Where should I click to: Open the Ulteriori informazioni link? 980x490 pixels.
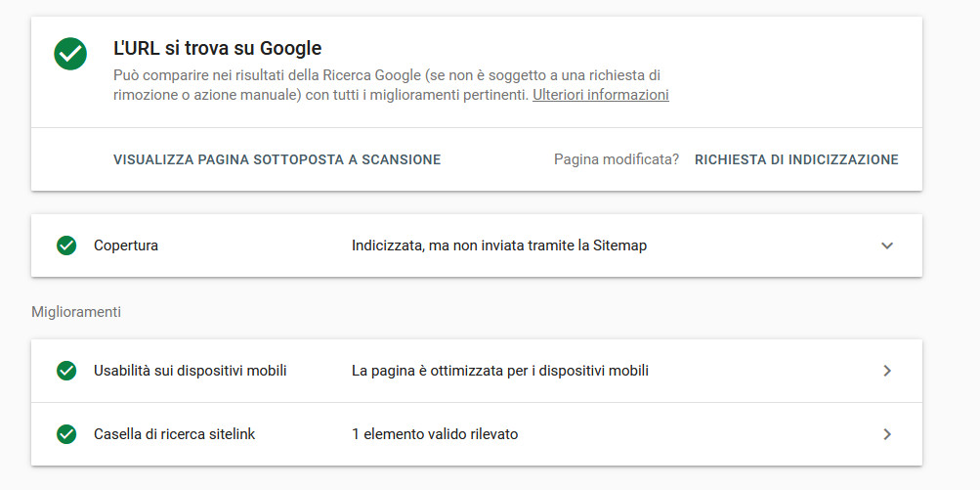click(601, 95)
